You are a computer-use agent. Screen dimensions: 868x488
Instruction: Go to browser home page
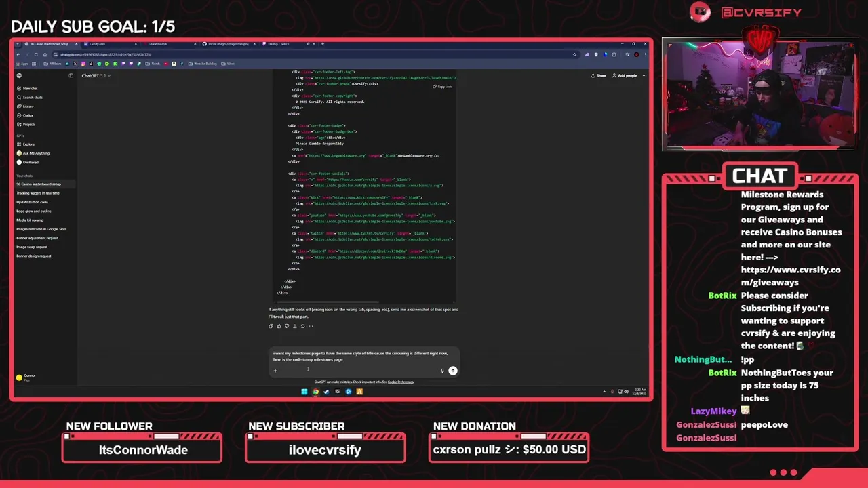click(x=45, y=54)
